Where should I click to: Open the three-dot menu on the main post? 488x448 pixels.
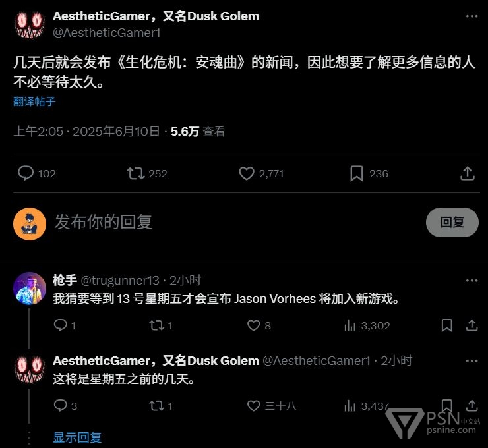pyautogui.click(x=472, y=16)
